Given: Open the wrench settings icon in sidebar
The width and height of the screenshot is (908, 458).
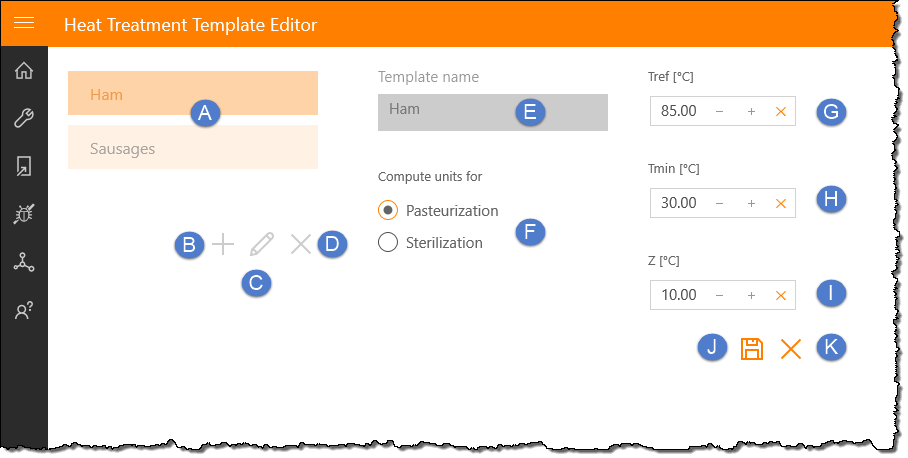Looking at the screenshot, I should pos(24,119).
